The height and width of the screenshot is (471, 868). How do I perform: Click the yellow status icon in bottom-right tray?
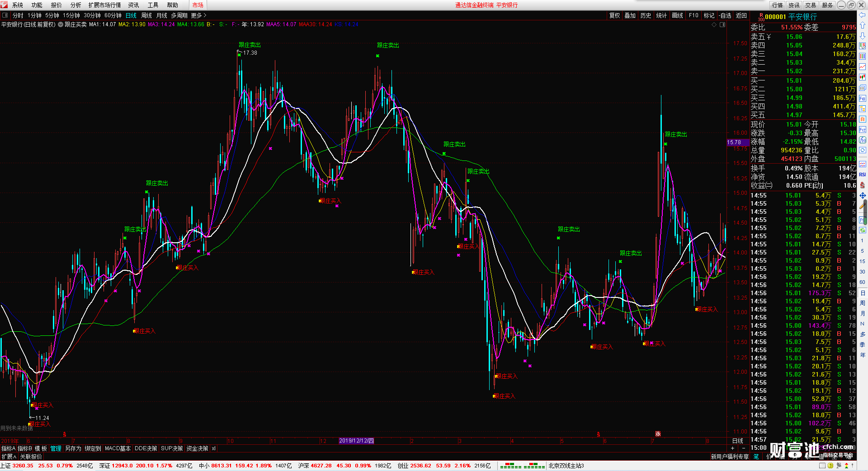point(830,466)
